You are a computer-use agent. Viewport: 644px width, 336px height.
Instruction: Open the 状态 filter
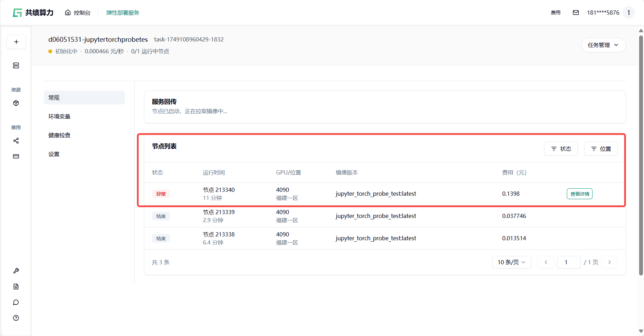point(561,149)
